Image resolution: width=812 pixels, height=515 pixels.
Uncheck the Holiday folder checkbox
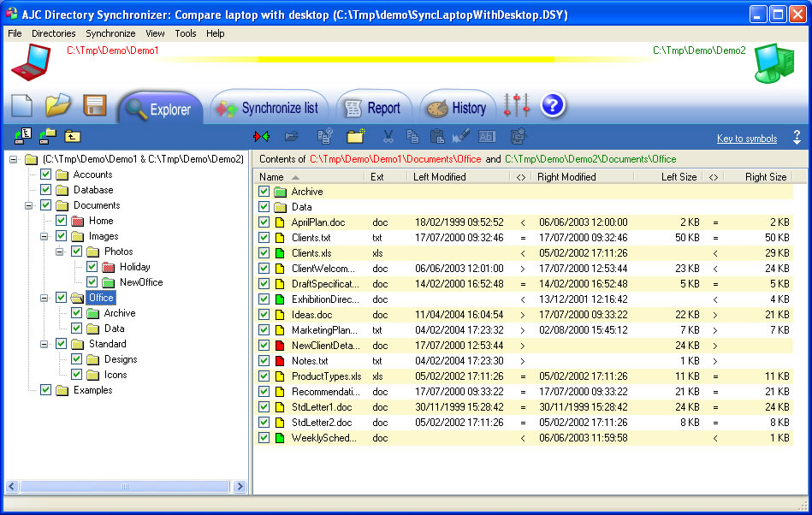92,267
